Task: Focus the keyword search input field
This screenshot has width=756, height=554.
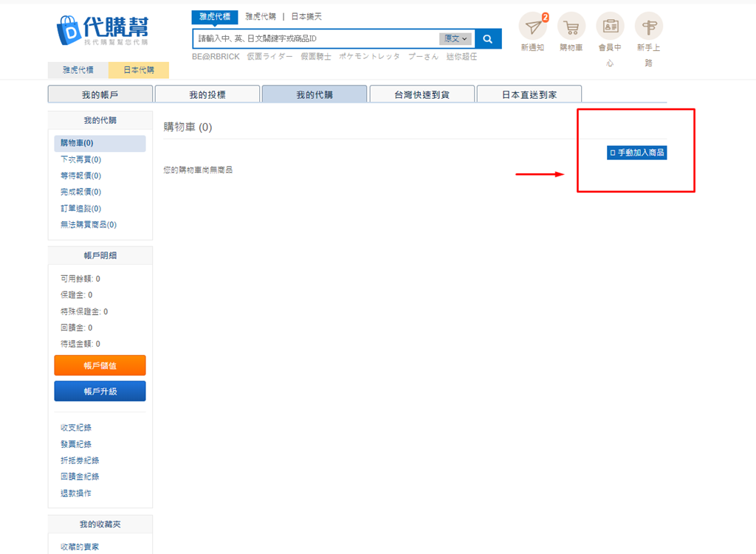Action: click(x=316, y=38)
